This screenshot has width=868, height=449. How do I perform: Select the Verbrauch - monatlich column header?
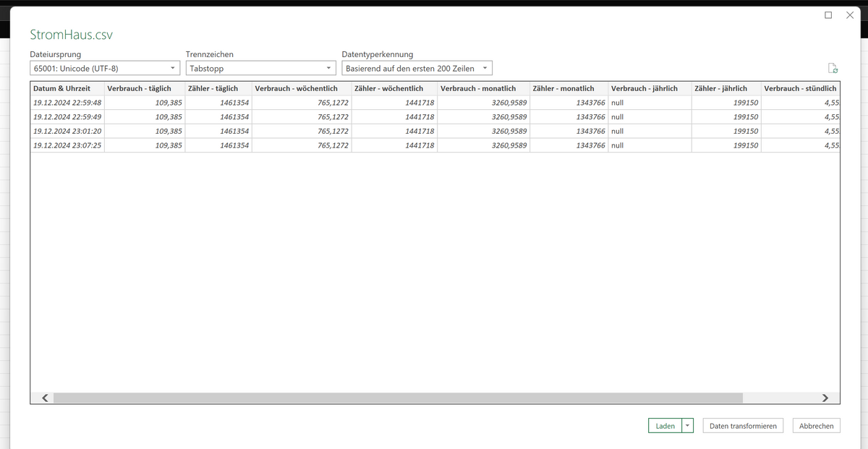(x=482, y=88)
